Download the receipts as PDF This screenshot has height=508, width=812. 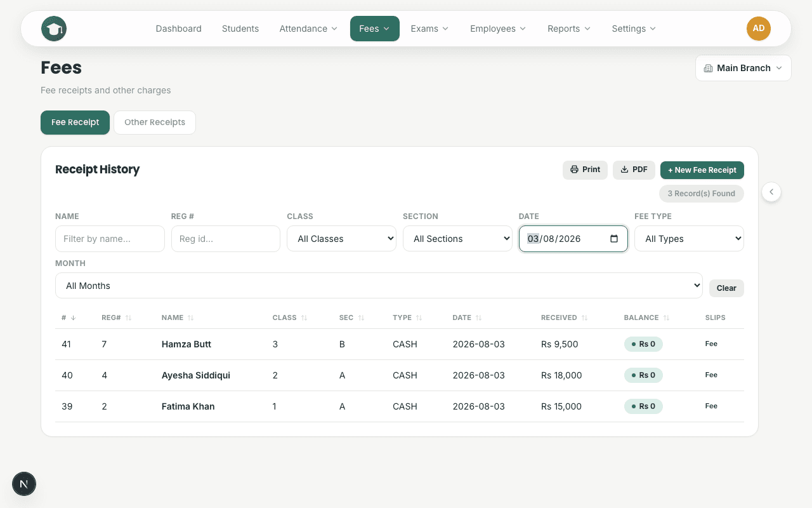pyautogui.click(x=634, y=170)
